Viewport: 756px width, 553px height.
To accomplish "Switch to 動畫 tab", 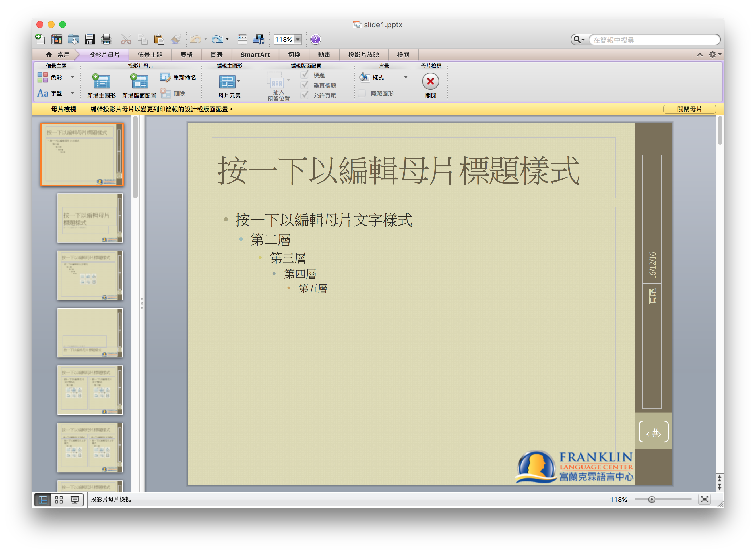I will (x=324, y=55).
